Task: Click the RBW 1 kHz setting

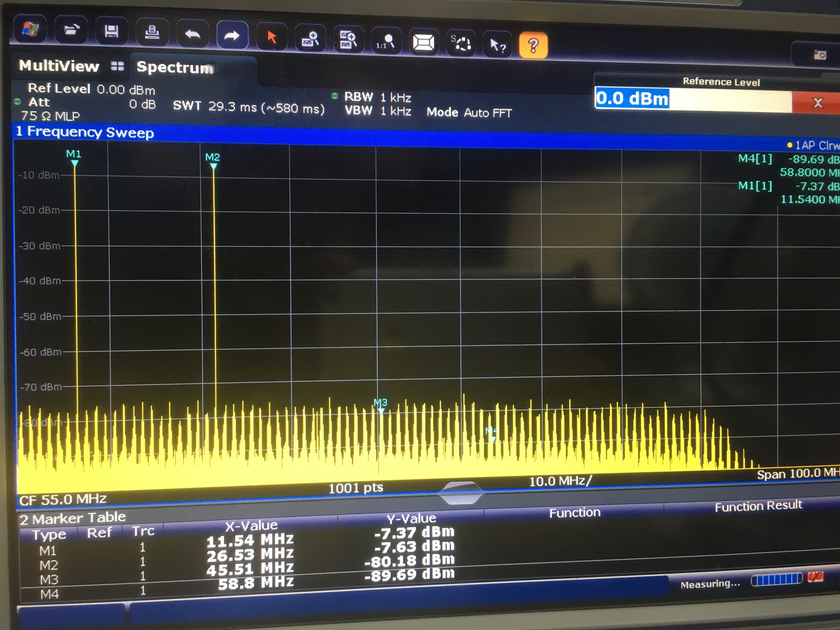Action: point(378,97)
